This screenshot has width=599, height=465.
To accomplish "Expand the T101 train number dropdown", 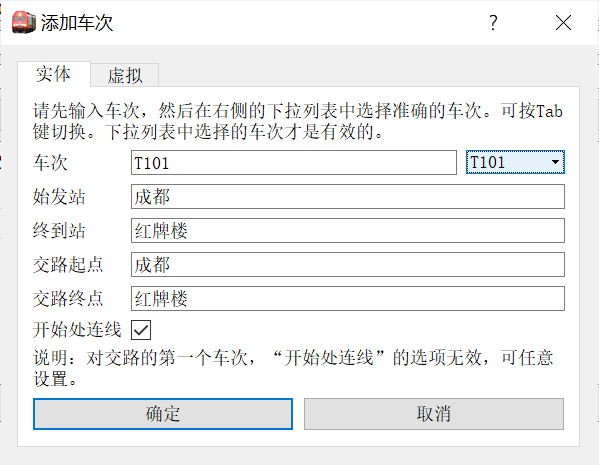I will (x=515, y=162).
